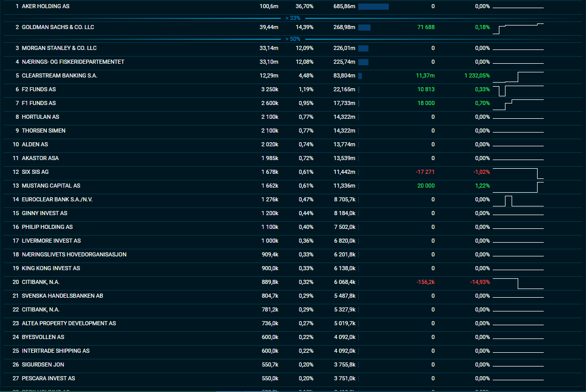
Task: Select CLEARSTREAM BANKING S.A. shareholder
Action: point(60,76)
